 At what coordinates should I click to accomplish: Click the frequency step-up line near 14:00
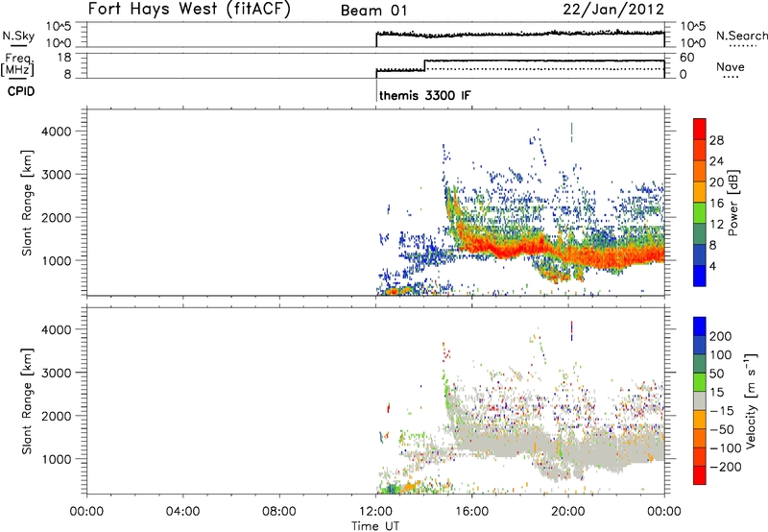pos(424,65)
